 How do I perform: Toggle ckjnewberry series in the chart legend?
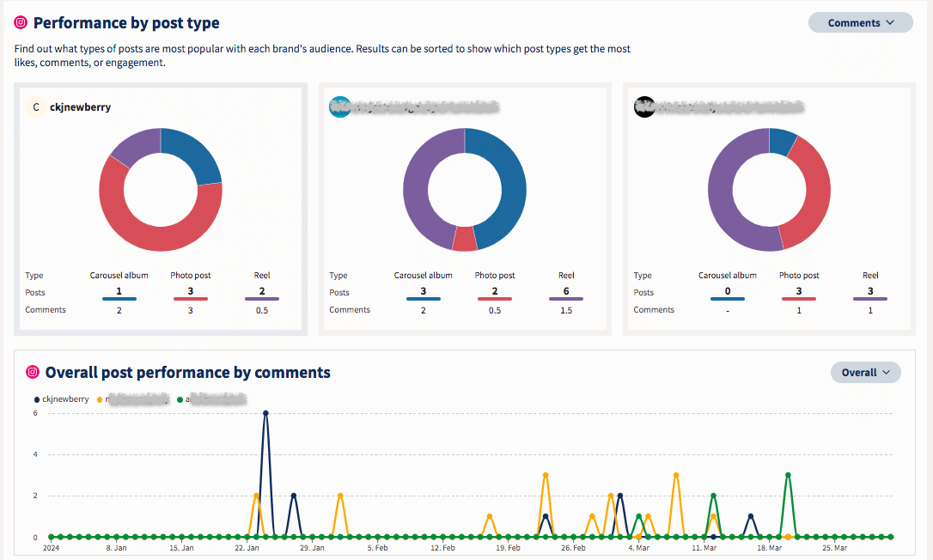coord(61,399)
